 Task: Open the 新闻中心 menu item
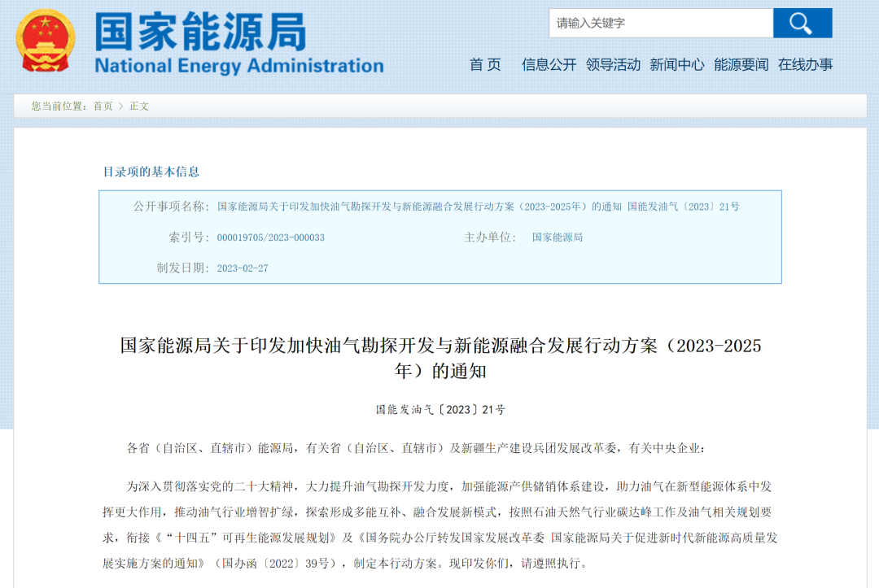678,64
